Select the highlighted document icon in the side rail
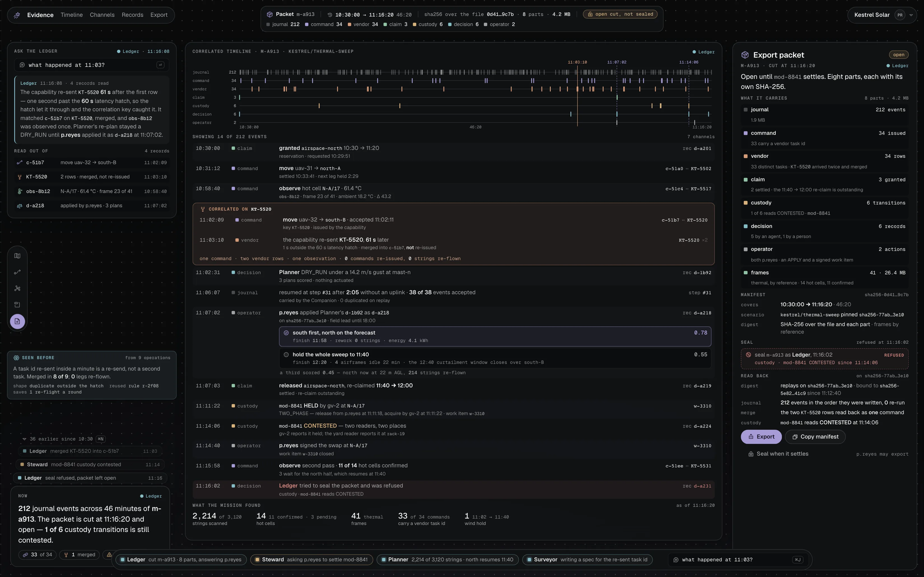 tap(17, 321)
